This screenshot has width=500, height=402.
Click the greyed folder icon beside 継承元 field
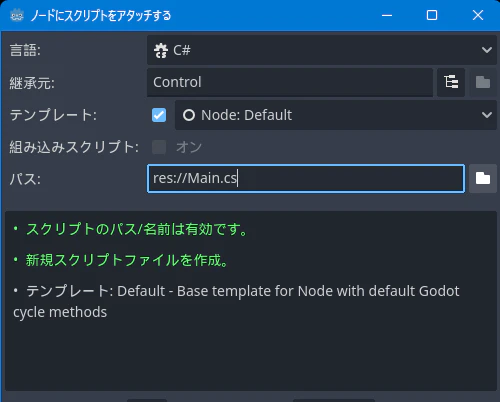[483, 82]
